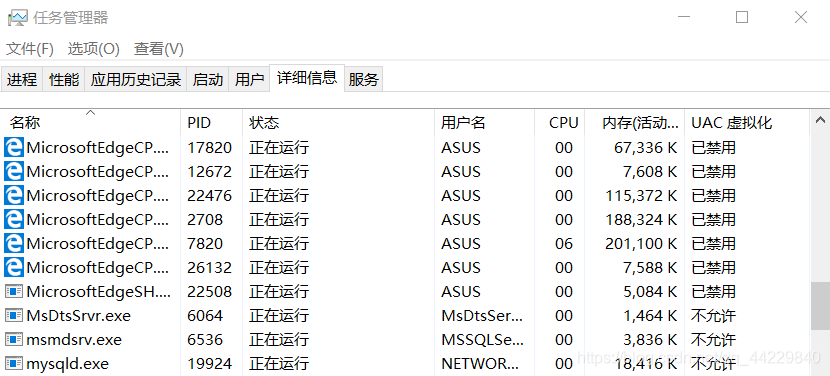Click the vertical scrollbar thumb
The width and height of the screenshot is (830, 376).
[x=820, y=306]
